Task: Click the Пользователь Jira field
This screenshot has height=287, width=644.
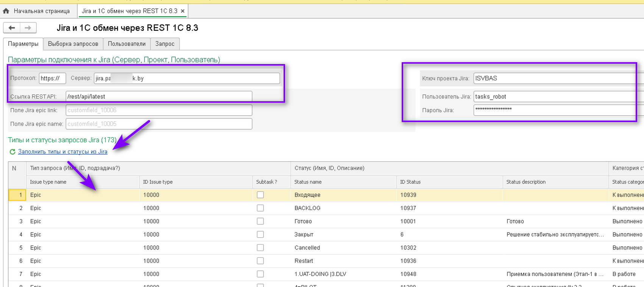Action: [x=558, y=96]
